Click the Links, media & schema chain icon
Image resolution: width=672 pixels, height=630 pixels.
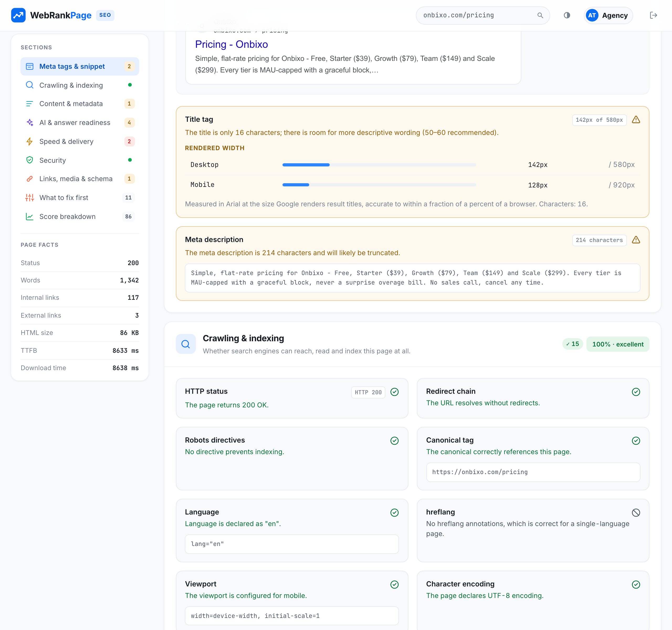[x=30, y=179]
